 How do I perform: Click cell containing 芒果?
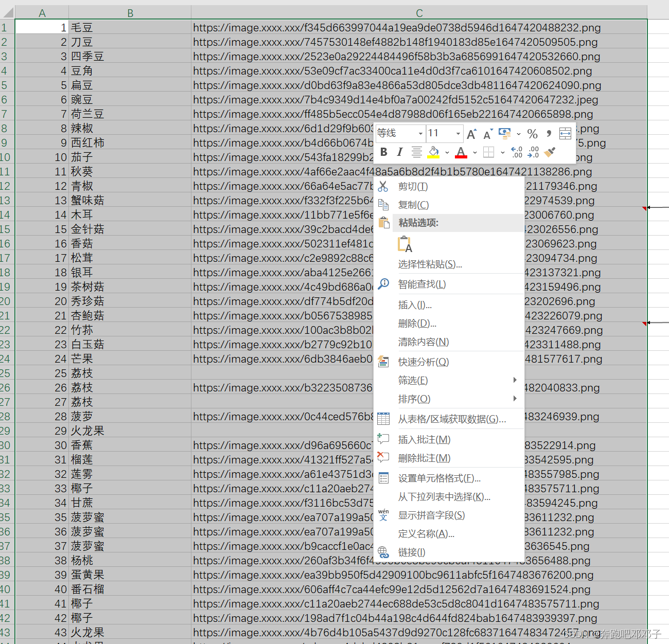point(130,359)
